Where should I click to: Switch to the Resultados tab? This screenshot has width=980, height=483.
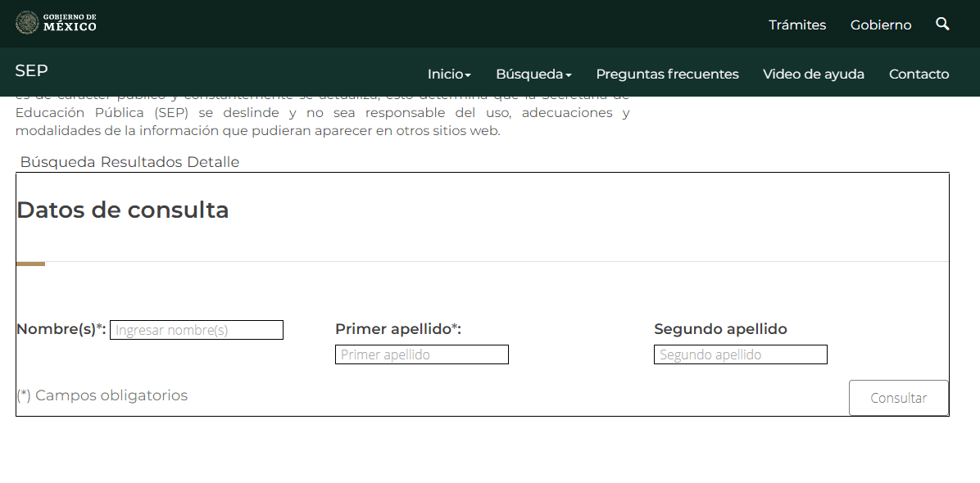(141, 162)
